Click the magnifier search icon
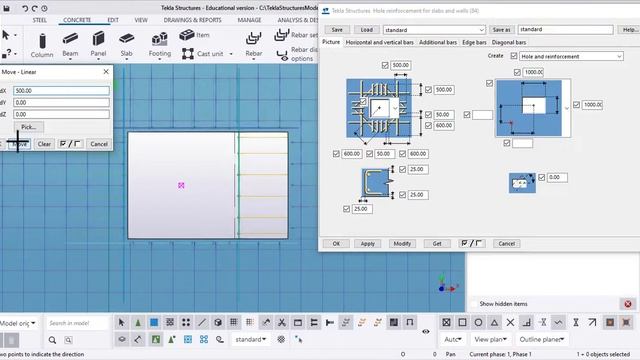This screenshot has width=640, height=360. point(52,340)
